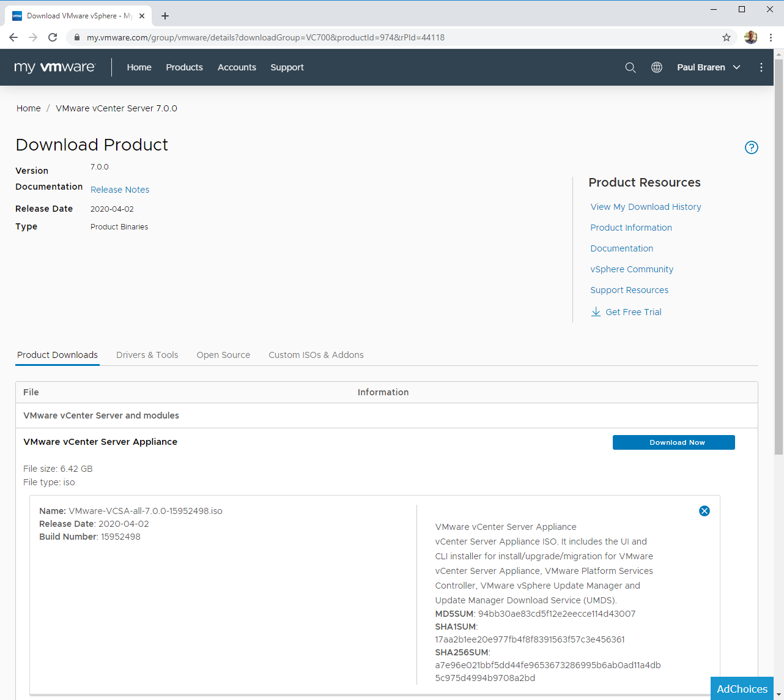Image resolution: width=784 pixels, height=700 pixels.
Task: Bookmark this page with star icon
Action: [727, 37]
